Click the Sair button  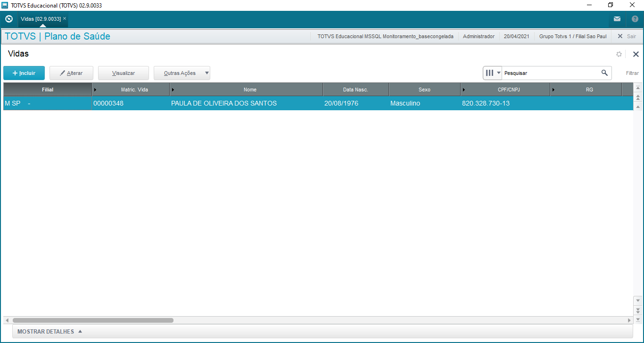627,36
